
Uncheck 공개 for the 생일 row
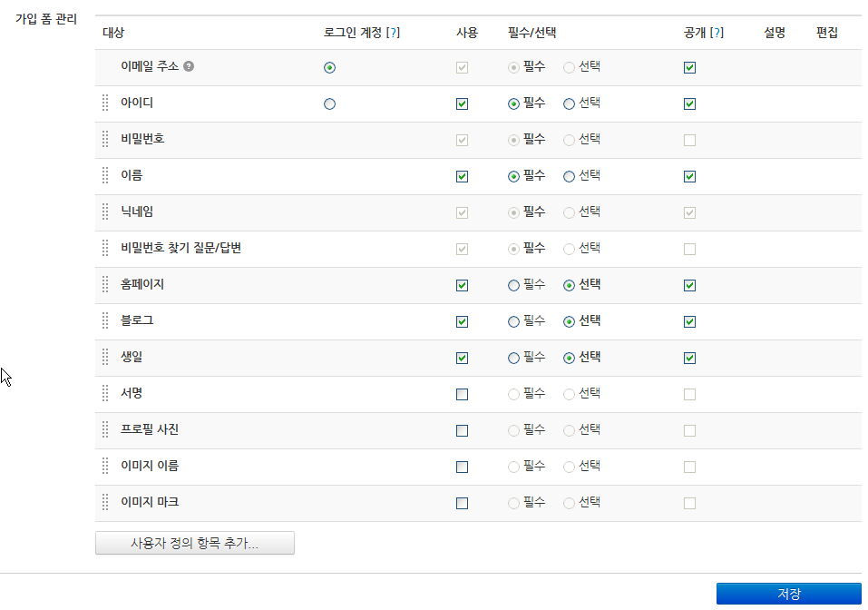[689, 357]
